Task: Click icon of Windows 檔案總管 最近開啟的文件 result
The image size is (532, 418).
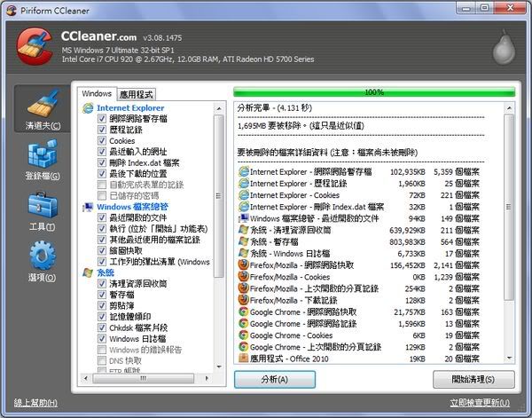Action: (244, 218)
